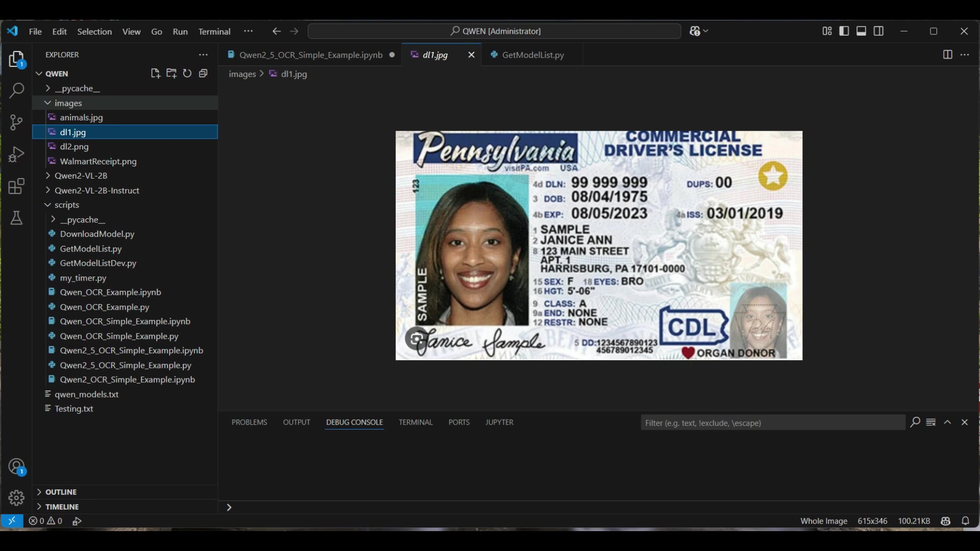Open the Extensions view
Viewport: 980px width, 551px height.
(x=16, y=186)
